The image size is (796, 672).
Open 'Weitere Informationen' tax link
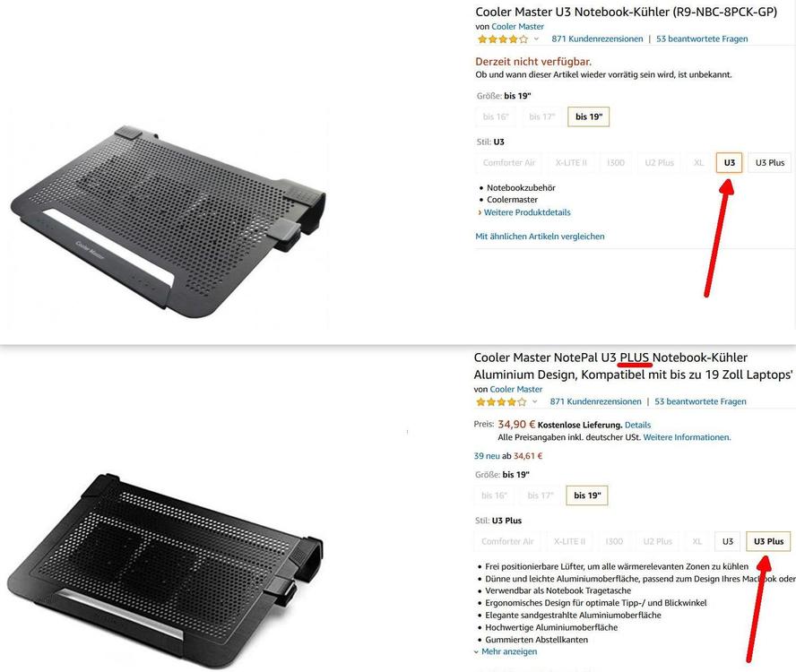[x=687, y=437]
